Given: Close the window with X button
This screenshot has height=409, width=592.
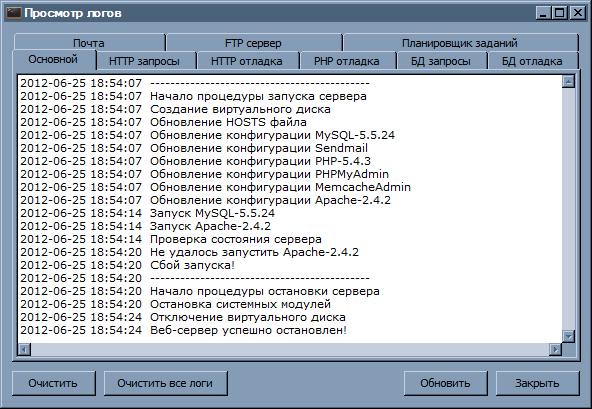Looking at the screenshot, I should (578, 13).
